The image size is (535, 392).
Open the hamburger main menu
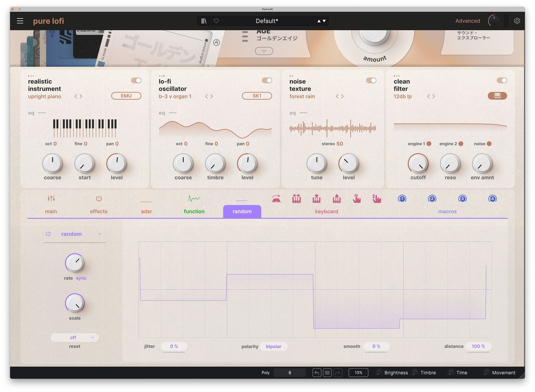coord(20,21)
